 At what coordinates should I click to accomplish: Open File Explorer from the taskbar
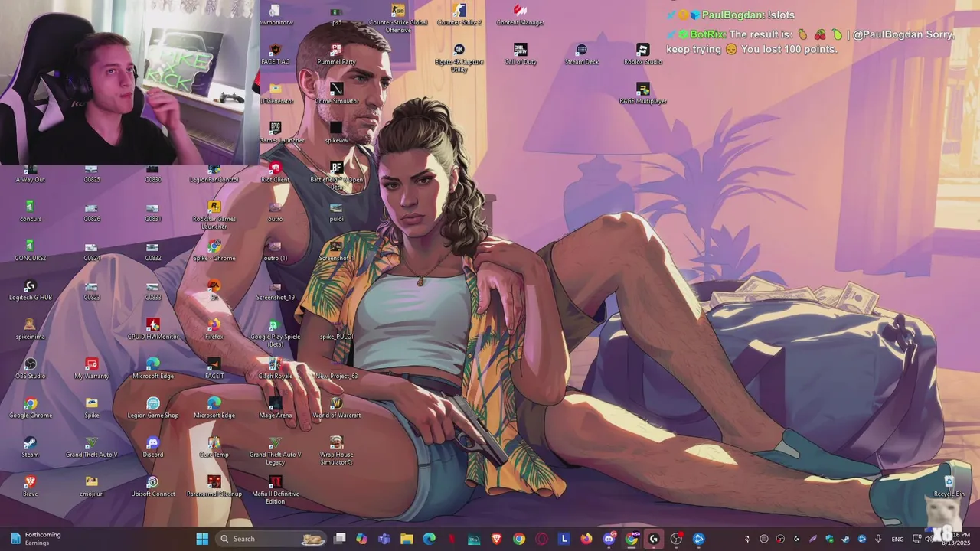pyautogui.click(x=407, y=539)
